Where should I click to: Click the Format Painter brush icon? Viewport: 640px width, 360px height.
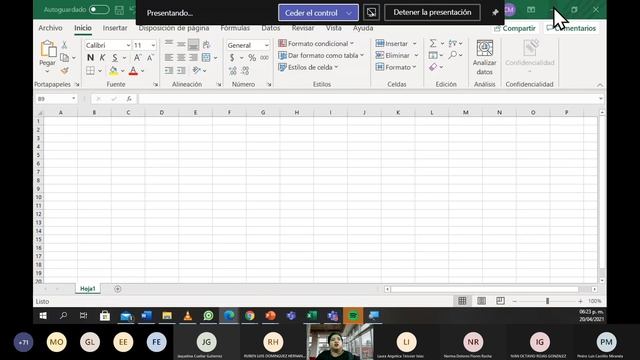[64, 71]
